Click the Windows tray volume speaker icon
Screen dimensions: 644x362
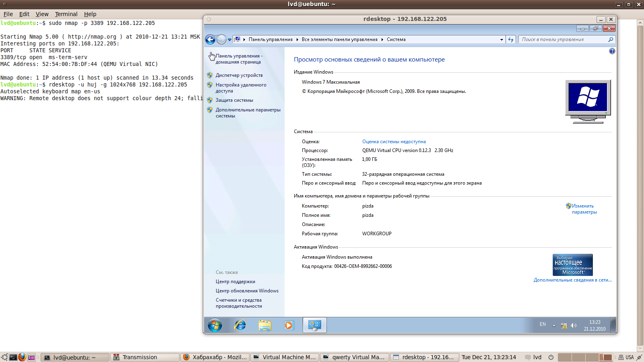pyautogui.click(x=574, y=325)
